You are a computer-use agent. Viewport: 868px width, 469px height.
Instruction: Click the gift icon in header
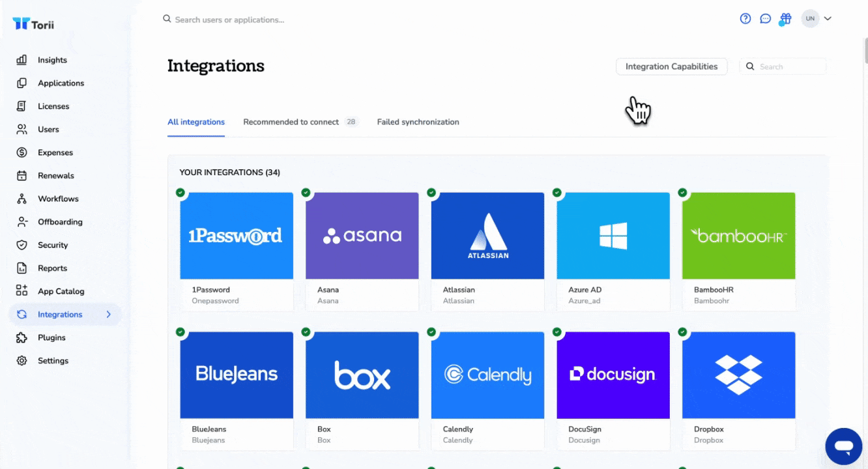click(785, 19)
